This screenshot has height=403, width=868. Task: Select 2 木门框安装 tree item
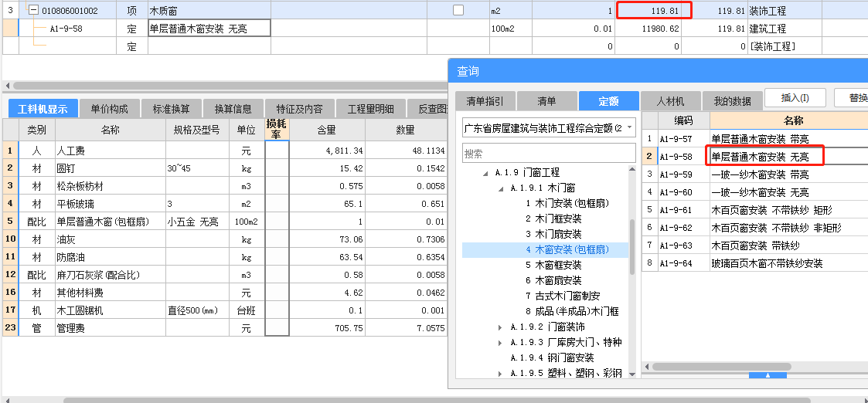[x=553, y=219]
